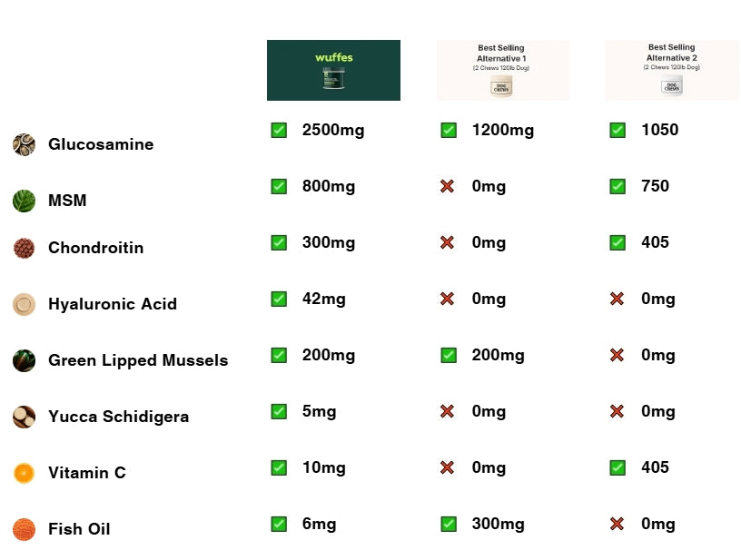
Task: Click the 42mg Hyaluronic Acid value
Action: click(x=323, y=299)
